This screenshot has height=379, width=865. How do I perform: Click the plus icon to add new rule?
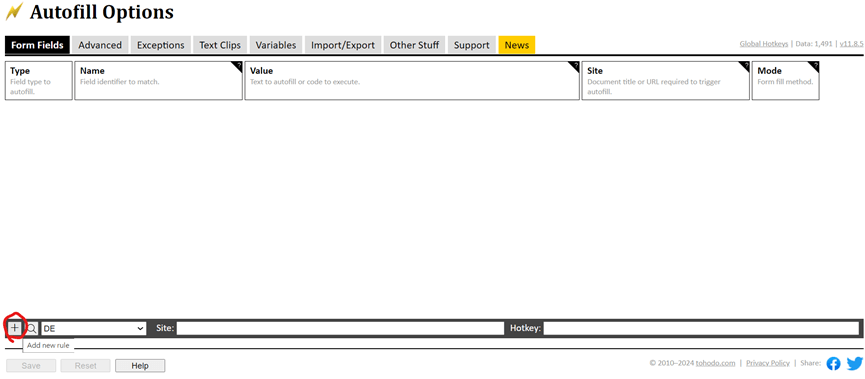pyautogui.click(x=15, y=328)
